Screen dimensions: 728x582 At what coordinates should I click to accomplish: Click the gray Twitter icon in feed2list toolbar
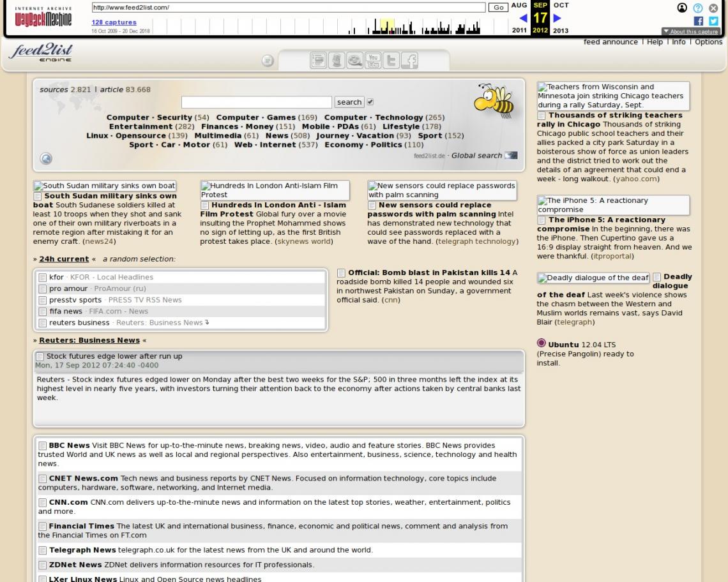click(391, 61)
